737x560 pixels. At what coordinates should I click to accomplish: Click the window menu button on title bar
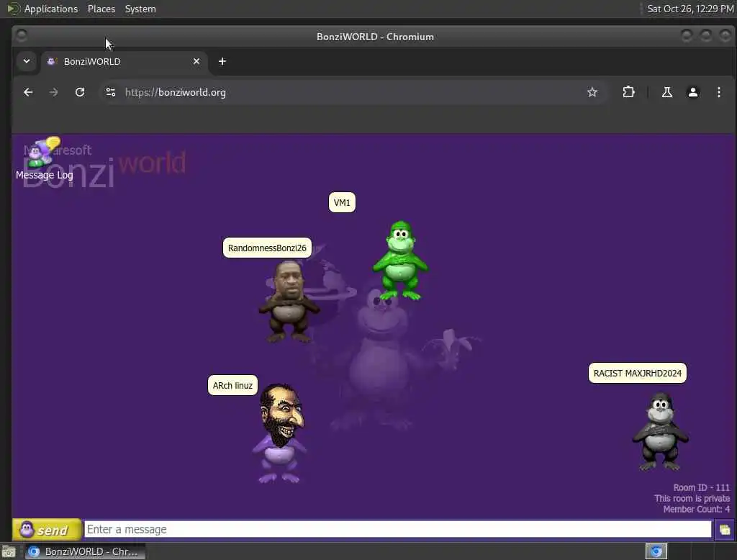[22, 36]
